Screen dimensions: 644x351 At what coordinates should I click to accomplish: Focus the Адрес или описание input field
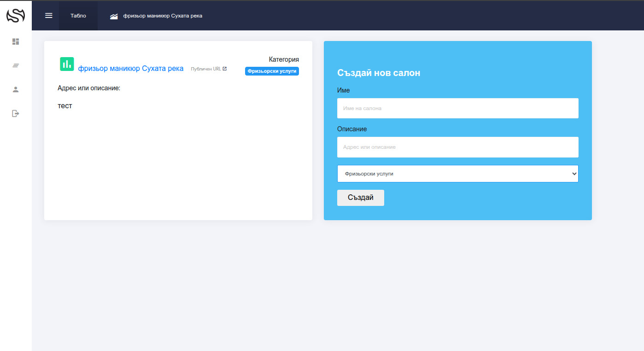click(457, 147)
